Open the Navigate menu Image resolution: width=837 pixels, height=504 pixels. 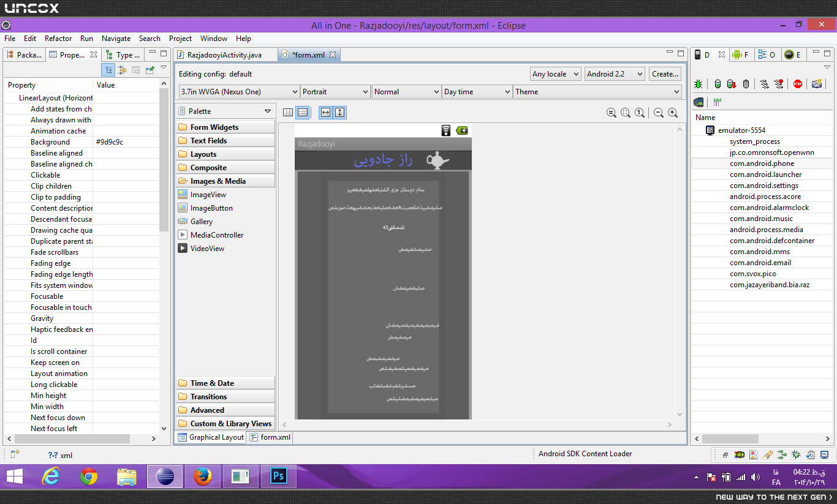(116, 38)
